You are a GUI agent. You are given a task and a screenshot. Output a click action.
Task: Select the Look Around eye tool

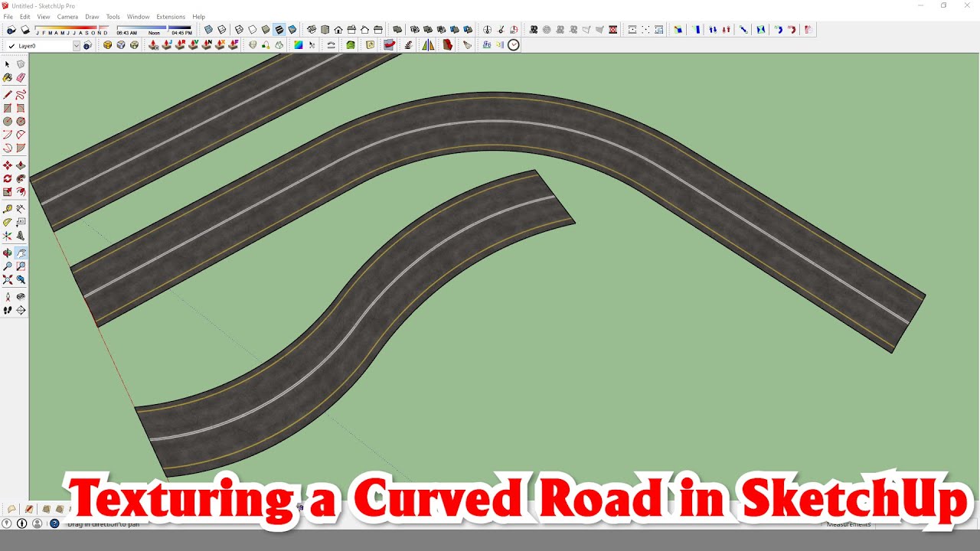[x=21, y=296]
